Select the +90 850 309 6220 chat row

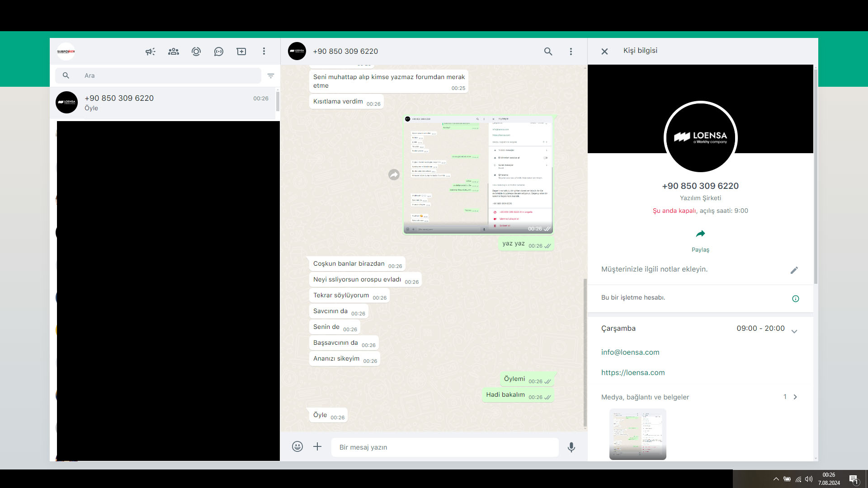[x=163, y=103]
